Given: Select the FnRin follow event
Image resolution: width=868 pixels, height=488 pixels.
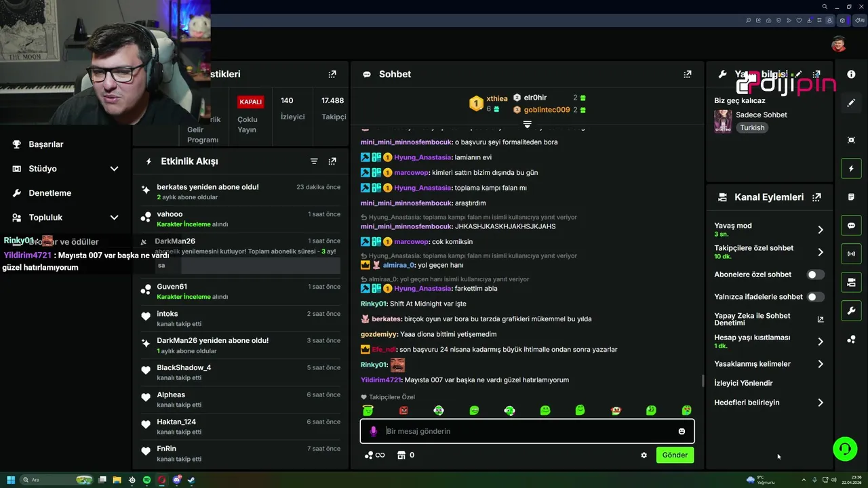Looking at the screenshot, I should coord(240,453).
